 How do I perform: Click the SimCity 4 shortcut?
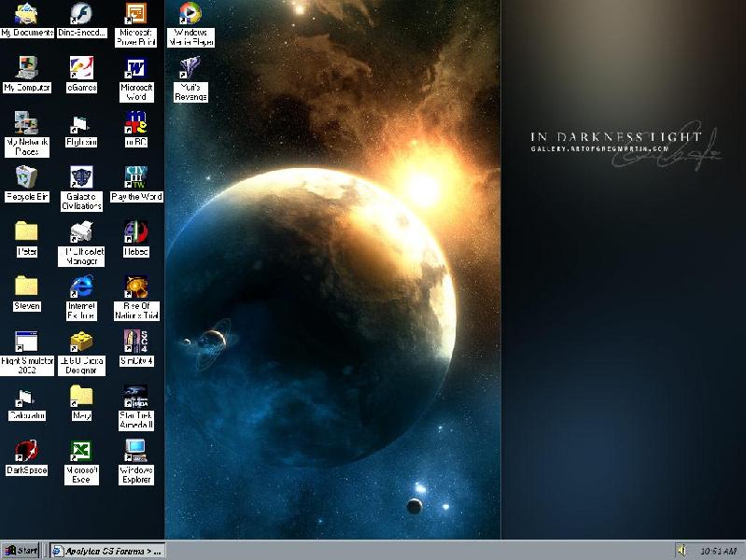point(136,341)
